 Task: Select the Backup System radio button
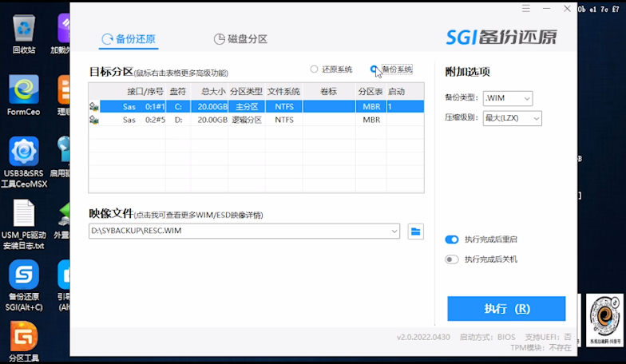tap(374, 69)
